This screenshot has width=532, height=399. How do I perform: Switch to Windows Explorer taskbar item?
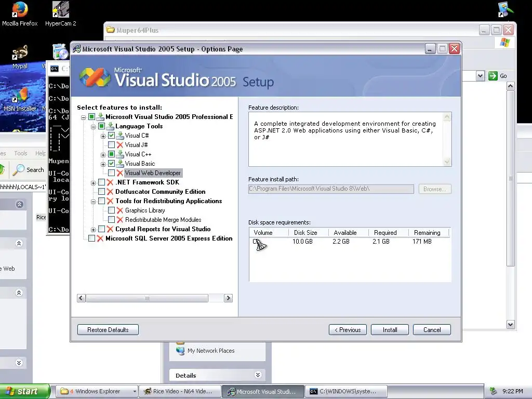click(x=97, y=391)
